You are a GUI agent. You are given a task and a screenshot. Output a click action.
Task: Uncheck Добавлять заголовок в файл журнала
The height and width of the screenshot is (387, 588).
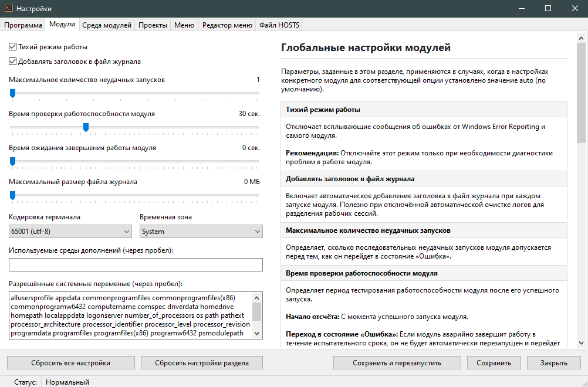(x=13, y=61)
